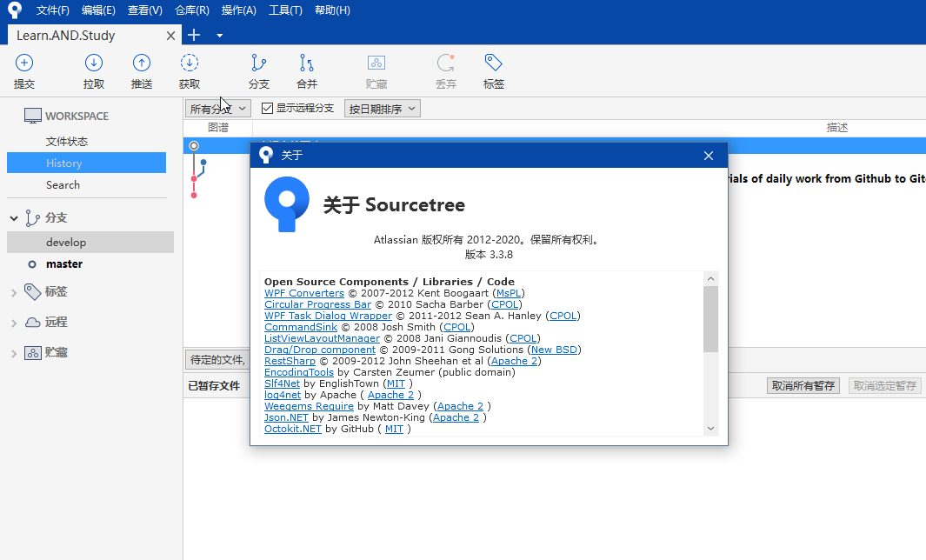Click the cloud icon beside the sidebar 远程 heading

(32, 322)
